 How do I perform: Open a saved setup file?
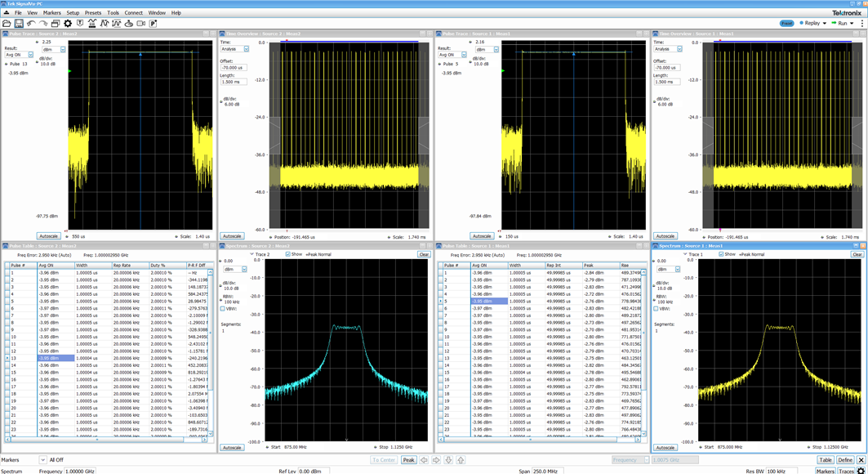pos(7,24)
